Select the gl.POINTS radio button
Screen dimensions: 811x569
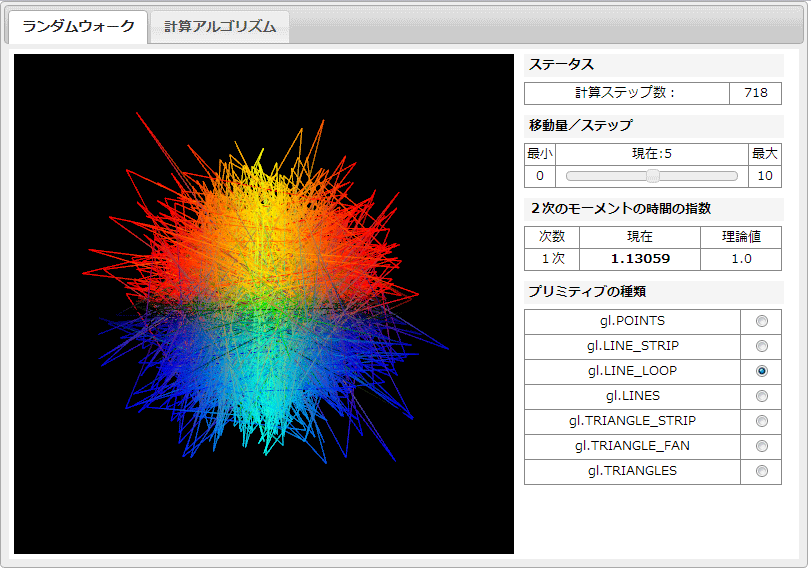[x=761, y=321]
